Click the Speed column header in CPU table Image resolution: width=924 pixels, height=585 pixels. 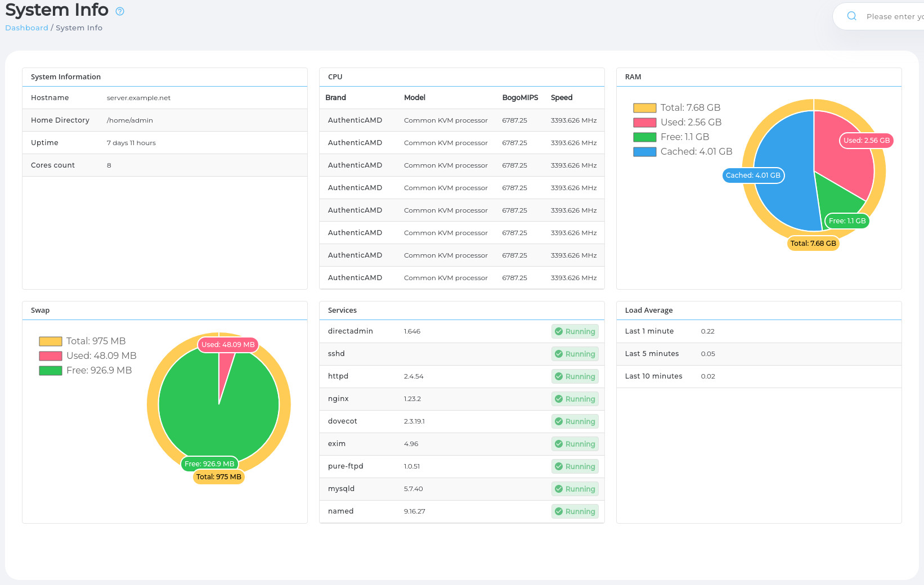pos(561,98)
